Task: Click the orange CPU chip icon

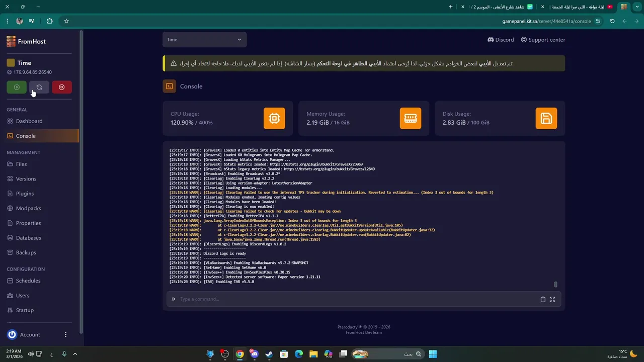Action: tap(274, 118)
